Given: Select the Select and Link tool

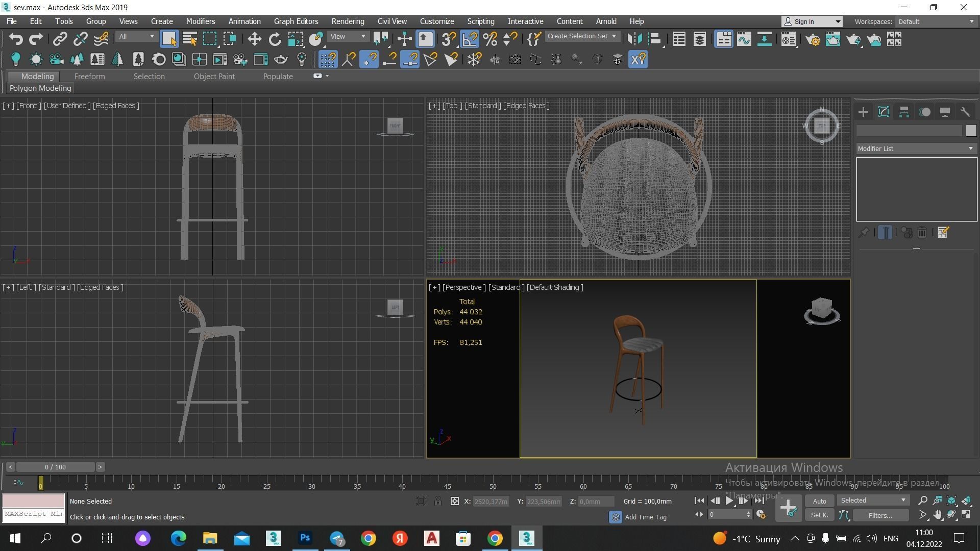Looking at the screenshot, I should pos(60,39).
